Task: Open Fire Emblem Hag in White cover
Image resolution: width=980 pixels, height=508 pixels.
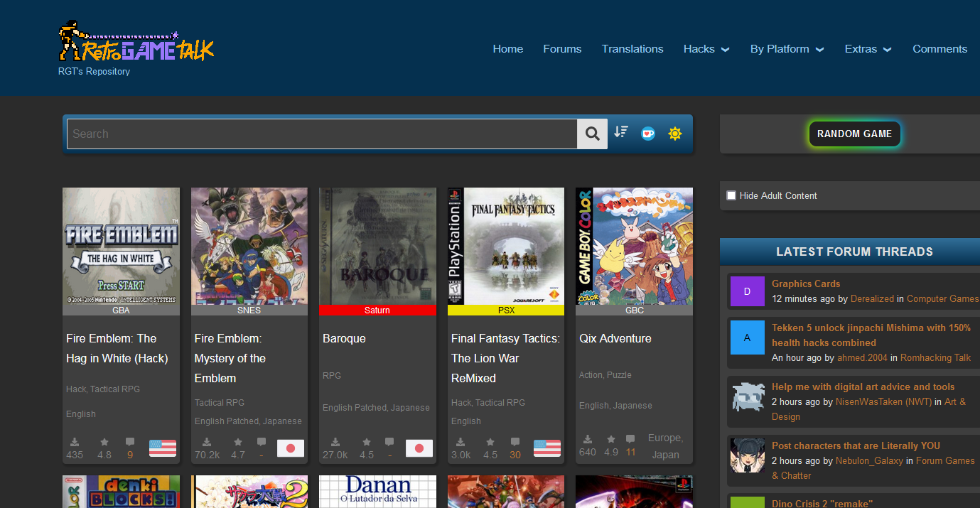Action: pyautogui.click(x=121, y=247)
